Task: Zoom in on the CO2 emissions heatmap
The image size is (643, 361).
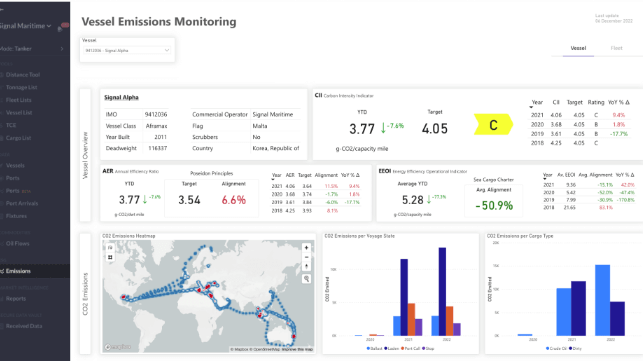Action: 306,248
